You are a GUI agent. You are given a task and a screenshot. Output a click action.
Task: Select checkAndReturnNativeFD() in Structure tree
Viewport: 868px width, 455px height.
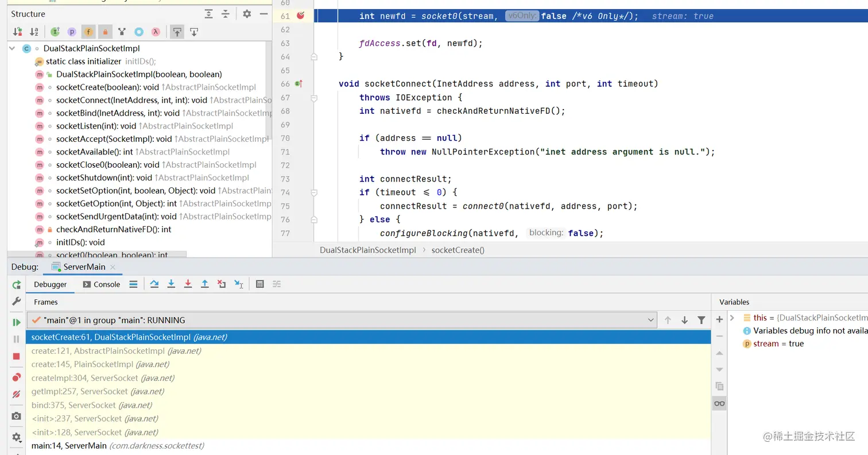[x=103, y=229]
